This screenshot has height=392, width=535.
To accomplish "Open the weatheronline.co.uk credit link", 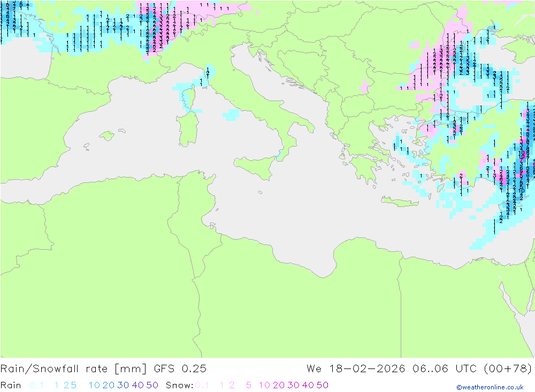I will coord(490,387).
